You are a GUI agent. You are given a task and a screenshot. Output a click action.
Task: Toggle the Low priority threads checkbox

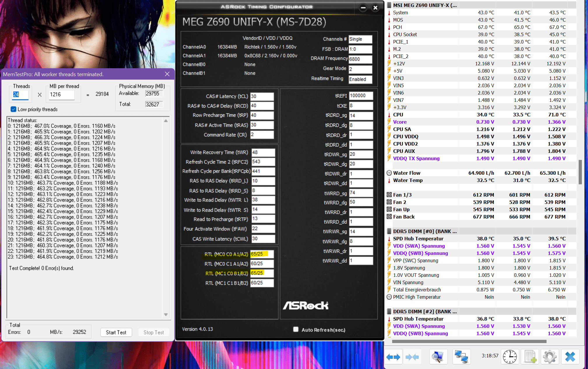[13, 109]
